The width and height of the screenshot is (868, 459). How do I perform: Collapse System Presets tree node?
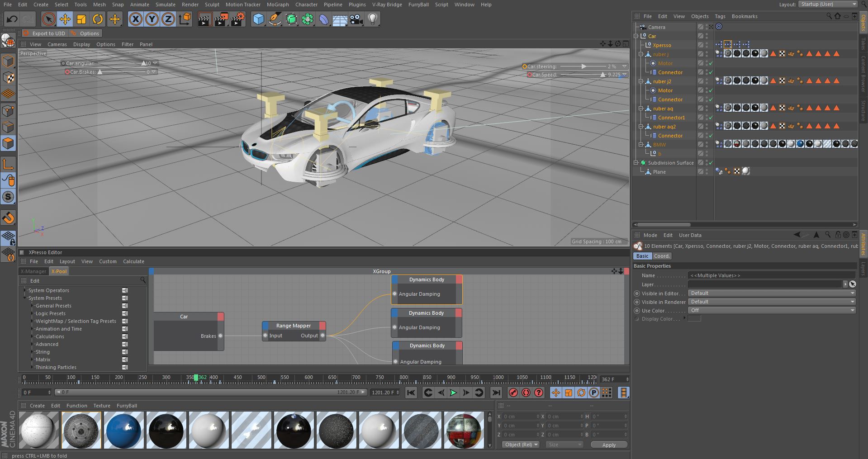coord(25,298)
